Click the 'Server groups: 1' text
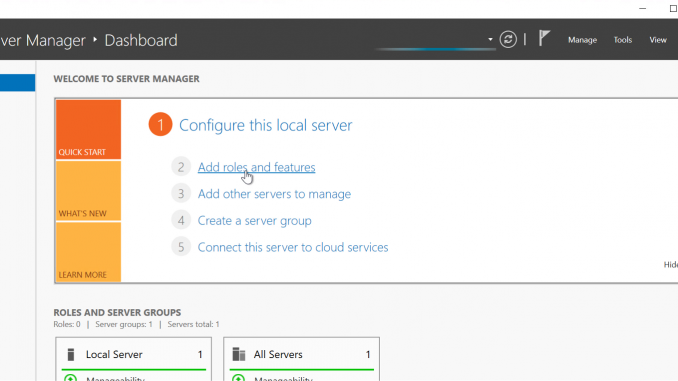Screen dimensions: 678x381 point(124,324)
